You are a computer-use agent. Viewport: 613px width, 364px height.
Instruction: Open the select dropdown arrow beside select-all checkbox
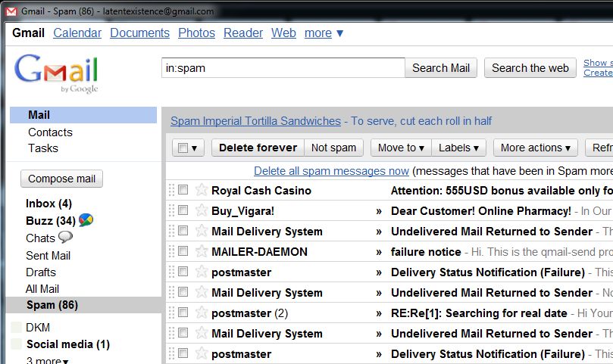point(194,148)
